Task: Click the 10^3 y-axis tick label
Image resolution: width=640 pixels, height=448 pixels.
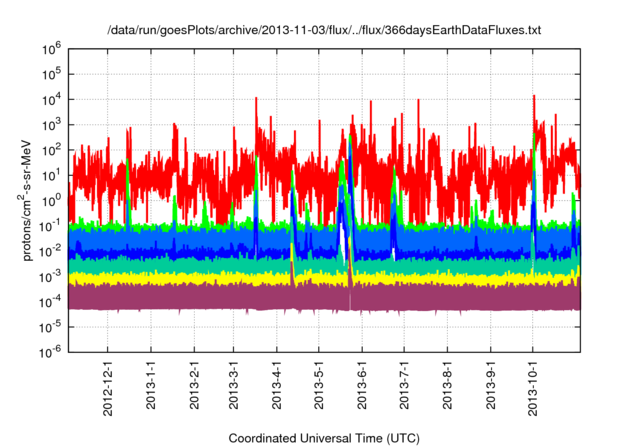Action: coord(51,125)
